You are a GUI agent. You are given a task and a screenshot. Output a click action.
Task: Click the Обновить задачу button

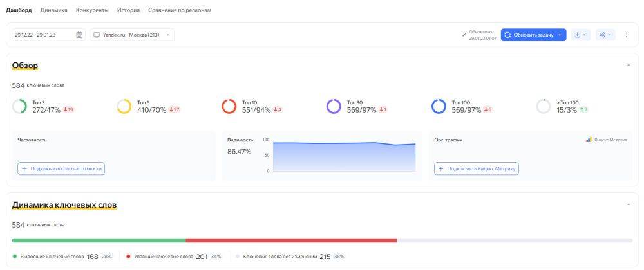pos(533,35)
